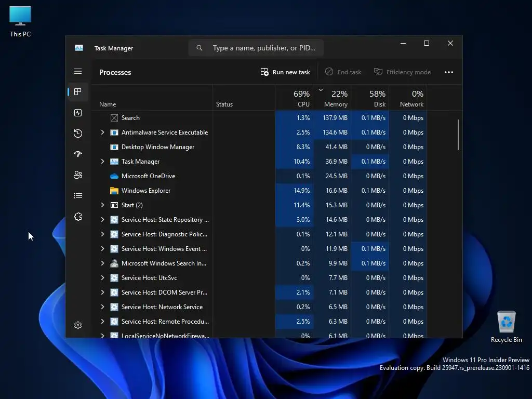
Task: Sort processes by Name column
Action: coord(152,98)
